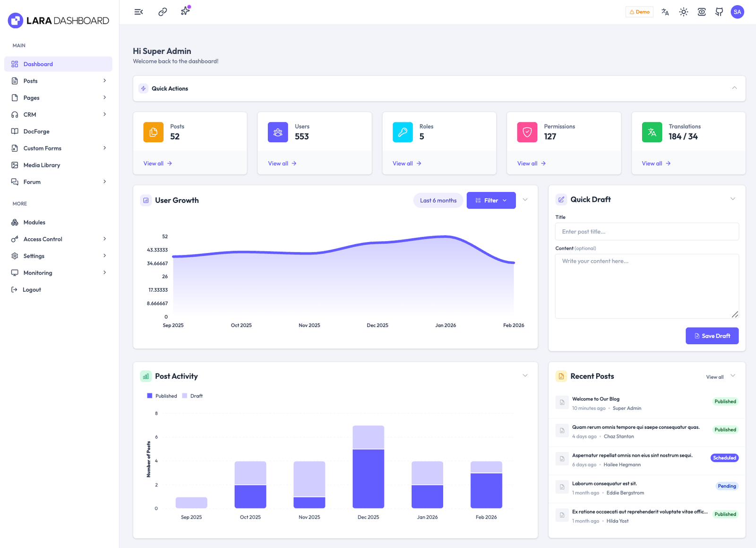Toggle light/dark theme with the sun icon
This screenshot has width=756, height=548.
683,11
